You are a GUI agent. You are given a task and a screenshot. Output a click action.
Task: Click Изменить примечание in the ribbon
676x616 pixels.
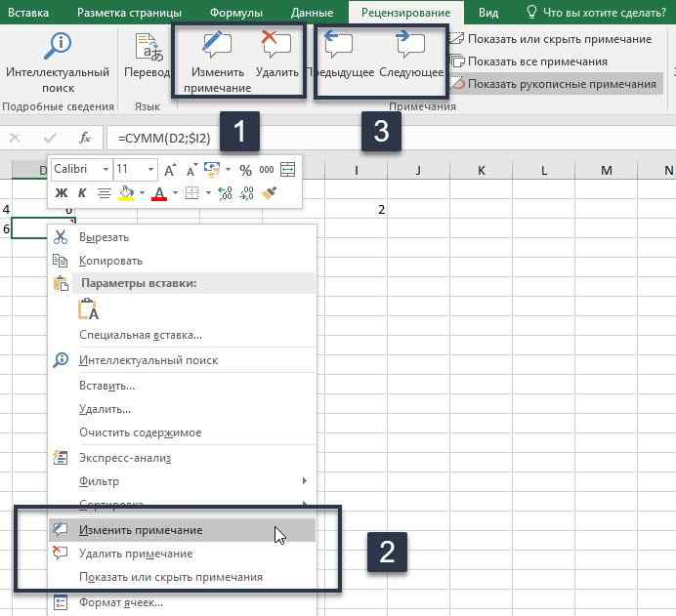pos(217,62)
